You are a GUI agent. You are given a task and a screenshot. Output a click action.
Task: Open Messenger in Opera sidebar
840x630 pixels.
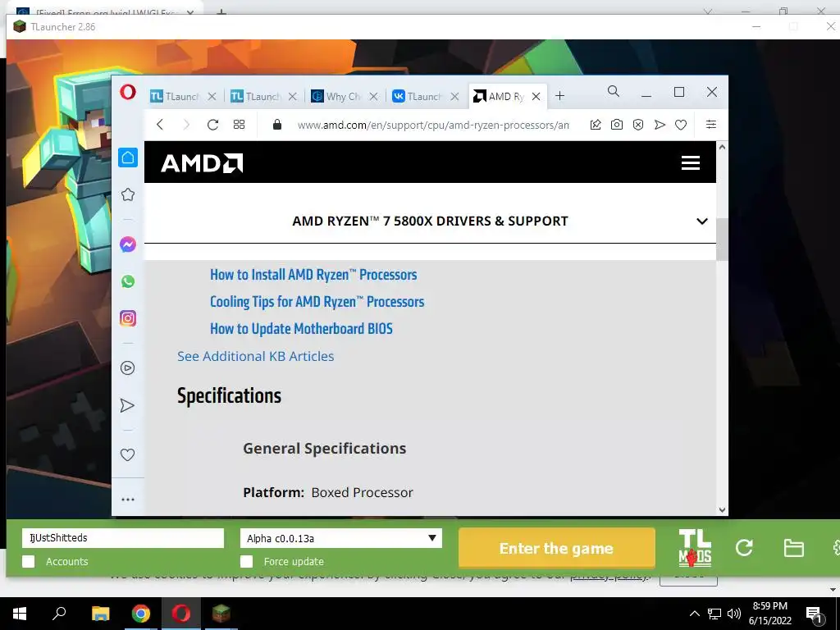tap(127, 244)
